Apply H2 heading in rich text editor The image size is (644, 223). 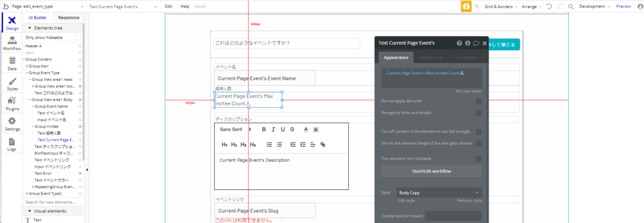(x=234, y=145)
